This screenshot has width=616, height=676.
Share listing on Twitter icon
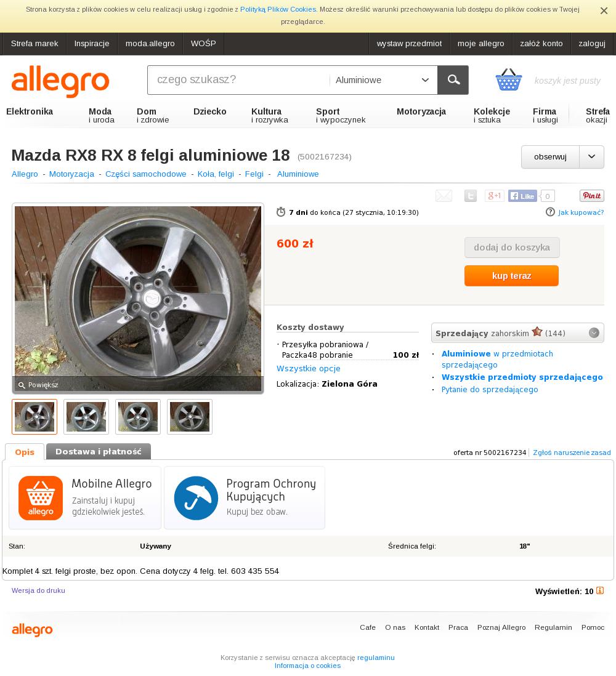coord(470,196)
